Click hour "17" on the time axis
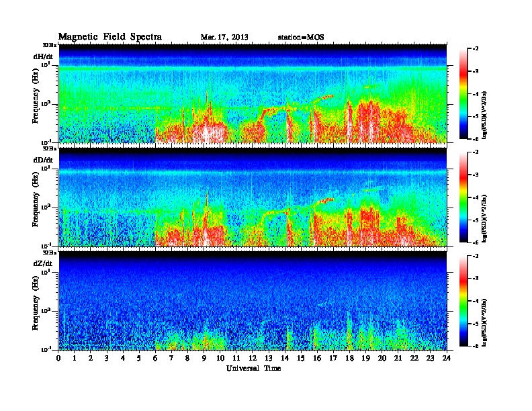 333,359
